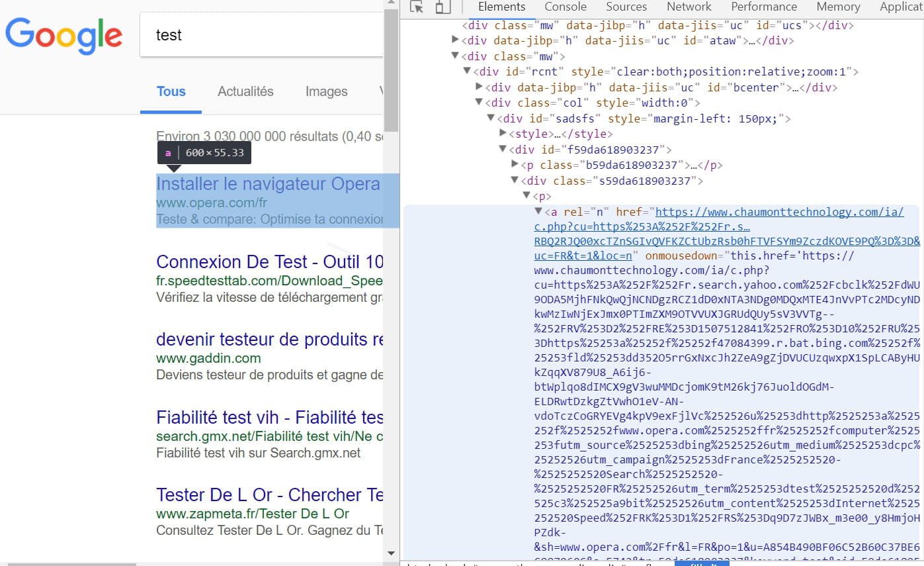Click the search.gmx.net URL text
The width and height of the screenshot is (924, 566).
coord(269,436)
